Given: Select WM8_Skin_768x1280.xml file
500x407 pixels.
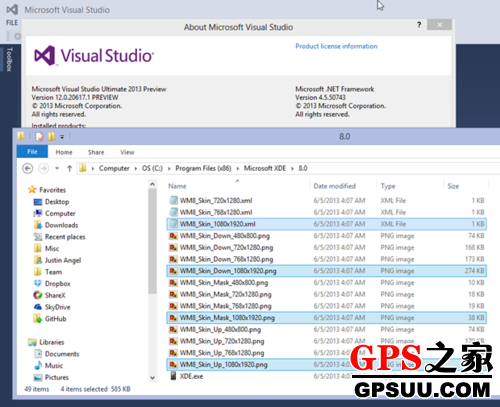Looking at the screenshot, I should pyautogui.click(x=327, y=212).
